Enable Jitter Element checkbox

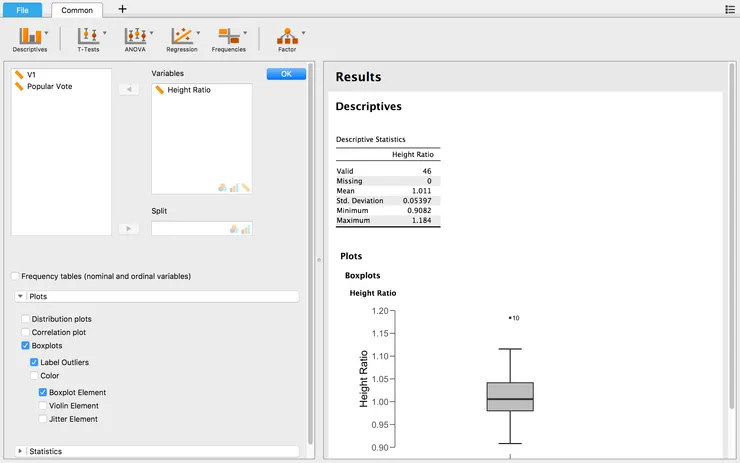pyautogui.click(x=43, y=419)
